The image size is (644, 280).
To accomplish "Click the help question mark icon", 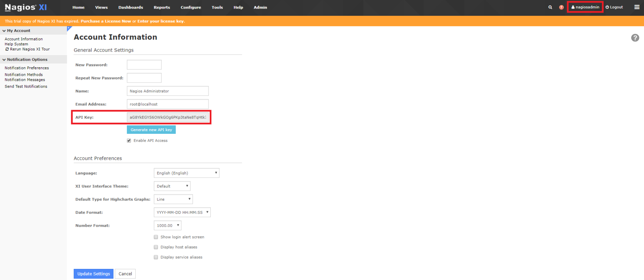I will point(635,38).
